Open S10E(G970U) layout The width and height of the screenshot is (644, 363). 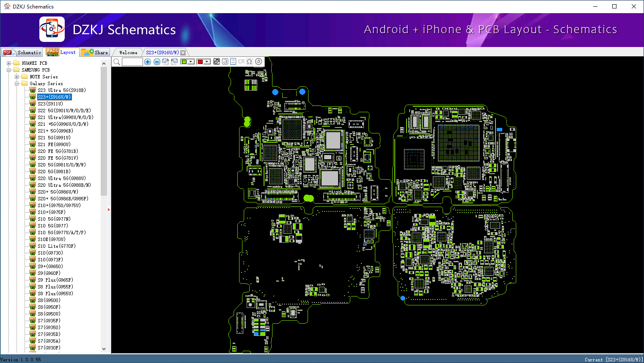click(x=51, y=239)
